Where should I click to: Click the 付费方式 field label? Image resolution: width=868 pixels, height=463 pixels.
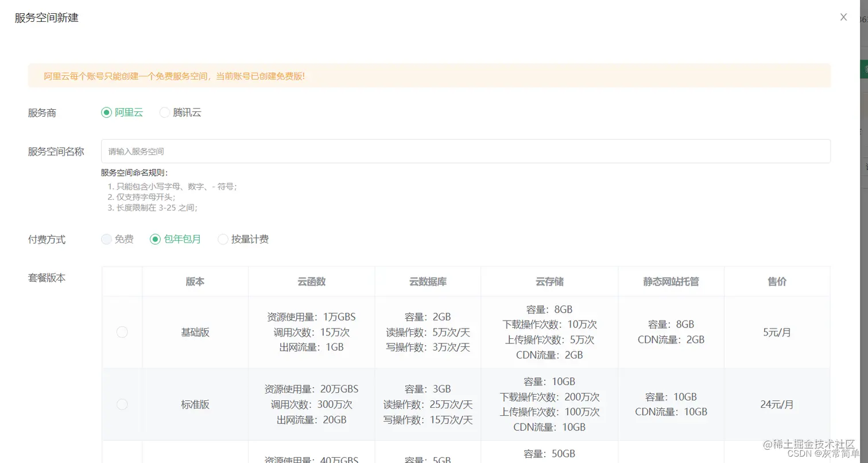(x=46, y=240)
